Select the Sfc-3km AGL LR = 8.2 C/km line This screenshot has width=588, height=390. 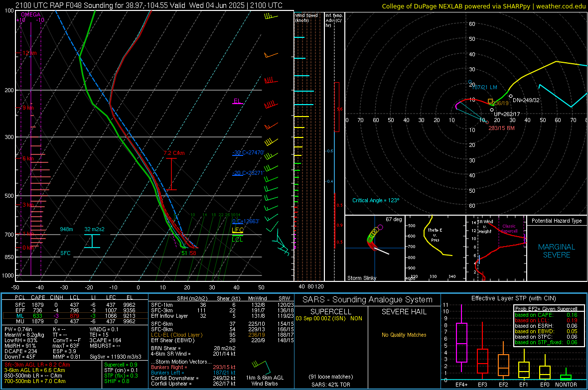(x=37, y=365)
